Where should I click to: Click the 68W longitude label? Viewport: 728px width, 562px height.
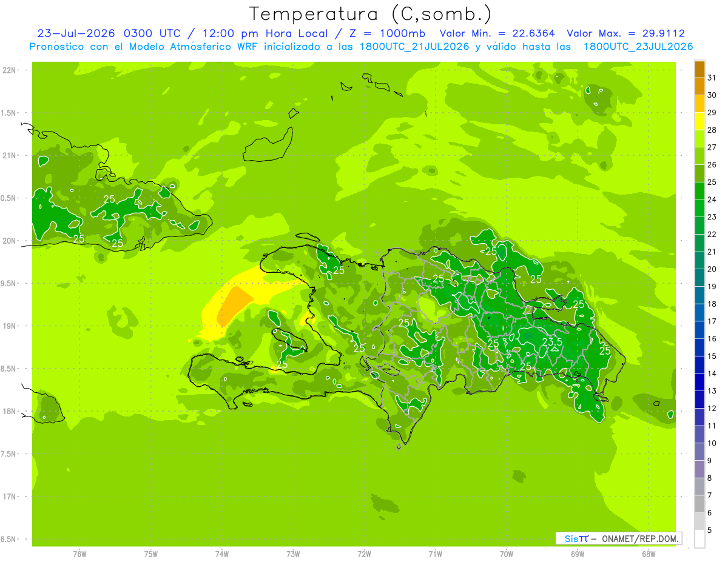tap(649, 554)
